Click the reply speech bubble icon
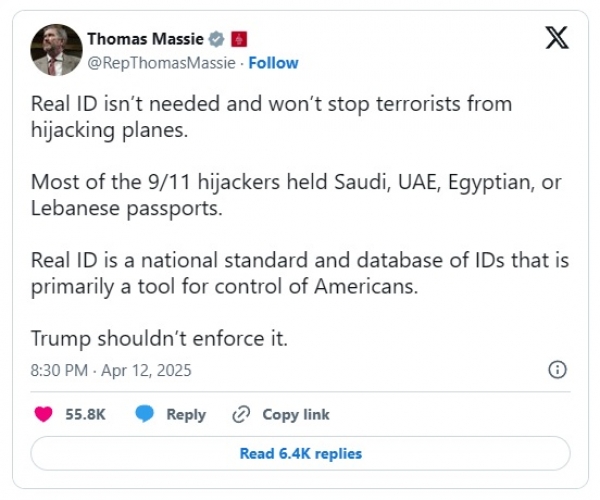Screen dimensions: 600x500 tap(144, 414)
